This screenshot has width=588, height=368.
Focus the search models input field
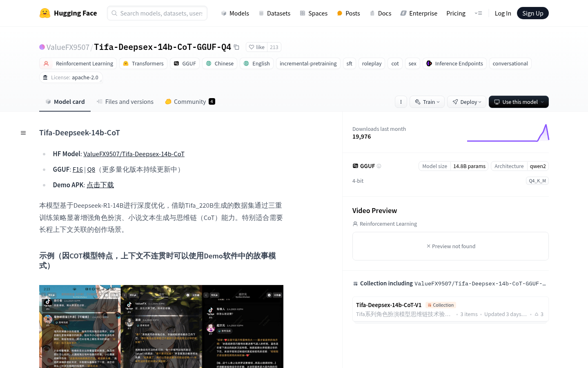click(x=161, y=13)
